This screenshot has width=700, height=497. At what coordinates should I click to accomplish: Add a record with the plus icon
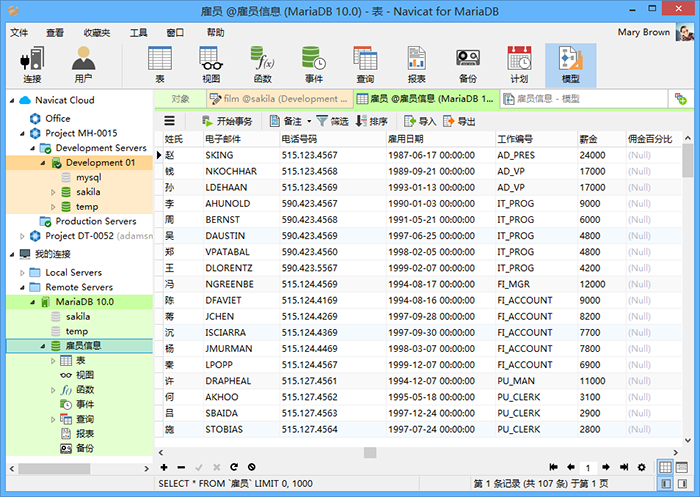click(x=164, y=467)
